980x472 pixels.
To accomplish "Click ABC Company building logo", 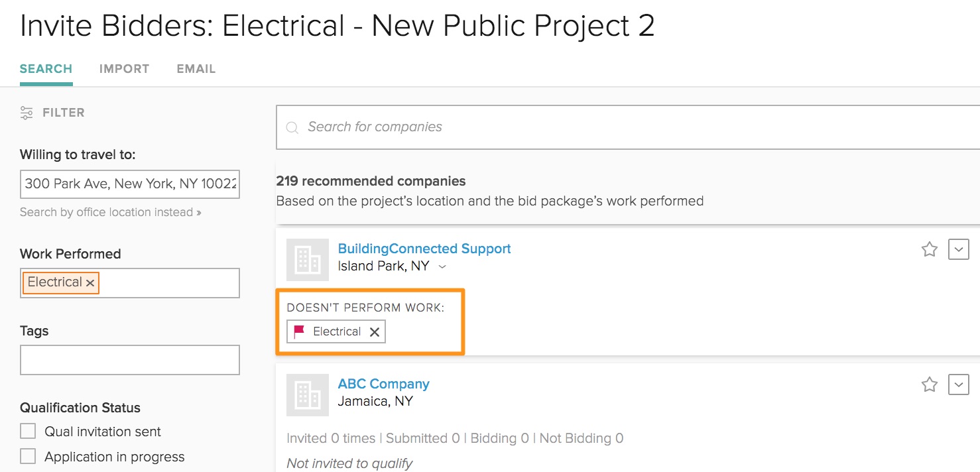I will (308, 395).
